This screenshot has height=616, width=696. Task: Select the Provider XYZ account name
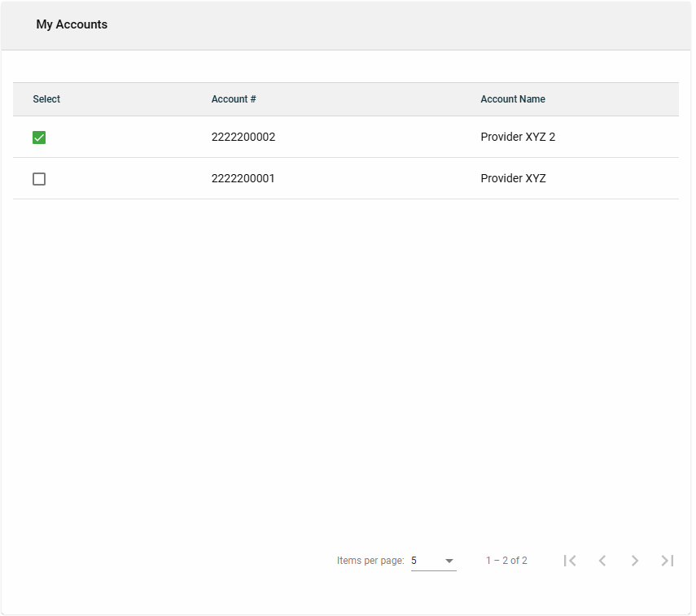(513, 178)
